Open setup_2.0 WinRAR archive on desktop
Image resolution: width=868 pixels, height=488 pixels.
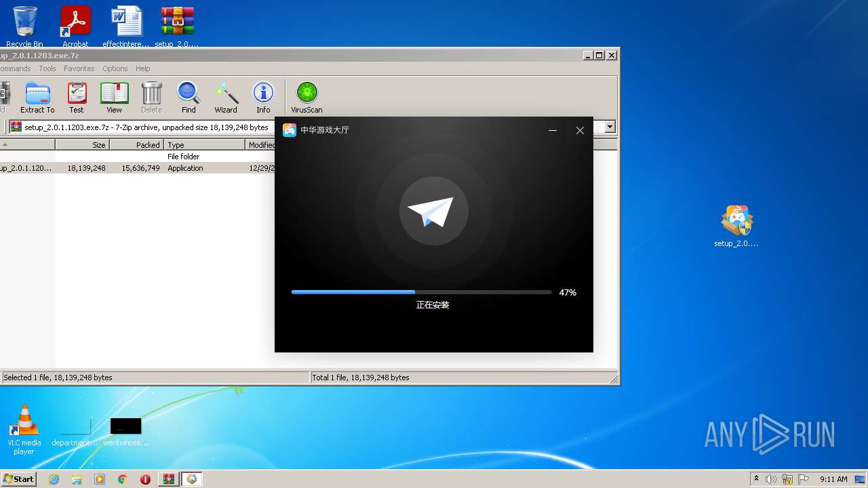177,26
